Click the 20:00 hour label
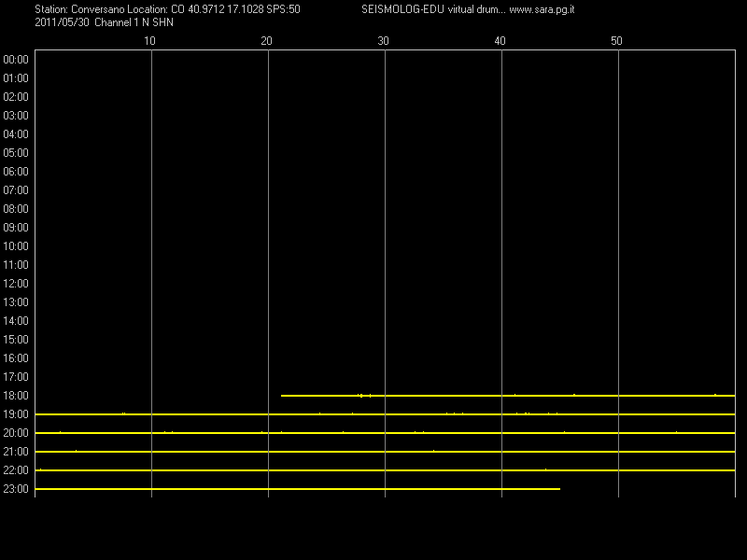 click(x=16, y=433)
